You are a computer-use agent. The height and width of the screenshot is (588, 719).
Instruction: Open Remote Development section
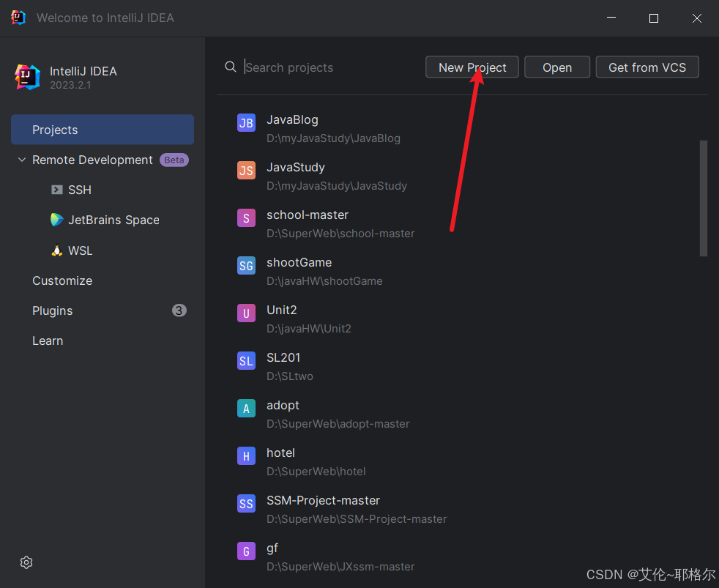click(92, 160)
